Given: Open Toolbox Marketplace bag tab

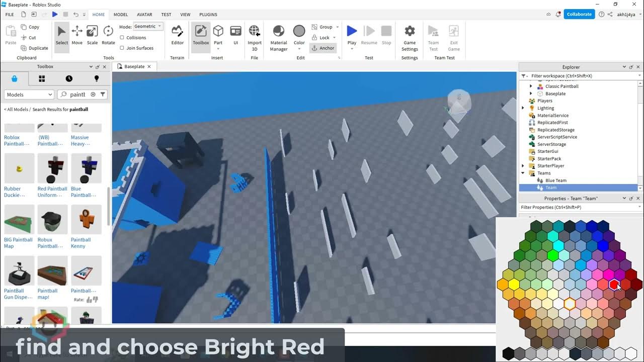Looking at the screenshot, I should click(14, 78).
